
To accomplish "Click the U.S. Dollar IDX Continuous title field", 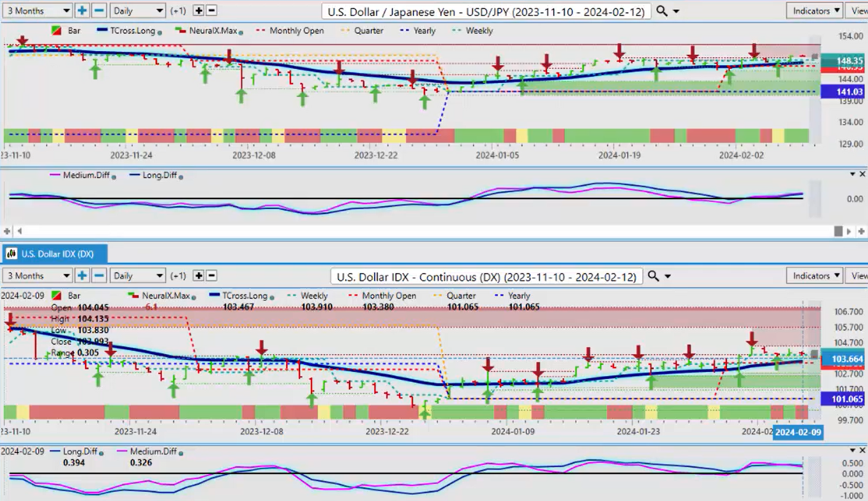I will point(487,276).
